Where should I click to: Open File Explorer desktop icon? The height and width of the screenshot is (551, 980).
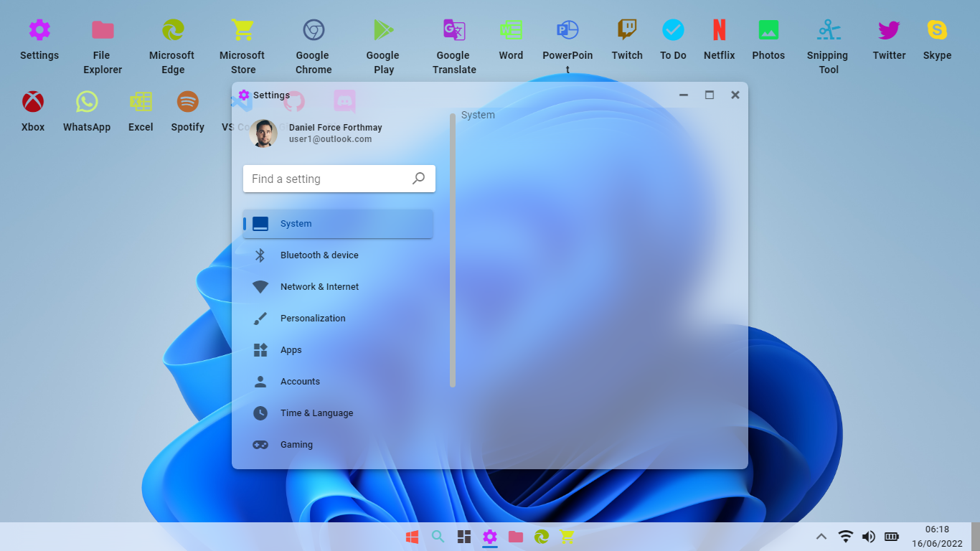pyautogui.click(x=103, y=48)
